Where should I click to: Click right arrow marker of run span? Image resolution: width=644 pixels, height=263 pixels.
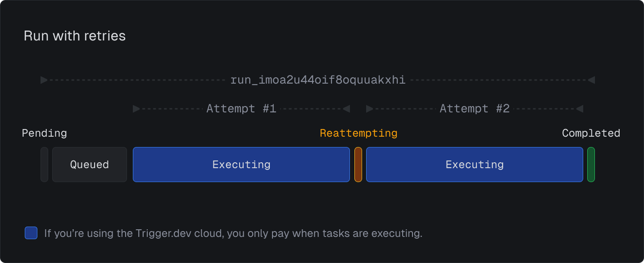click(591, 80)
